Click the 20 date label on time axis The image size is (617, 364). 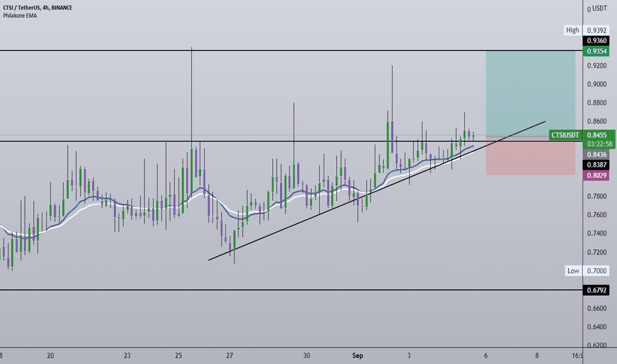tap(50, 356)
